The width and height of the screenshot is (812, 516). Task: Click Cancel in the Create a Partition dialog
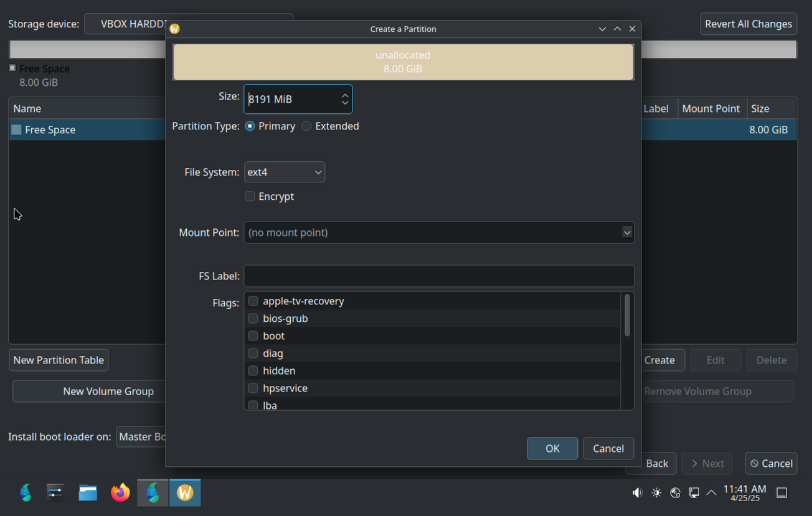pyautogui.click(x=608, y=448)
